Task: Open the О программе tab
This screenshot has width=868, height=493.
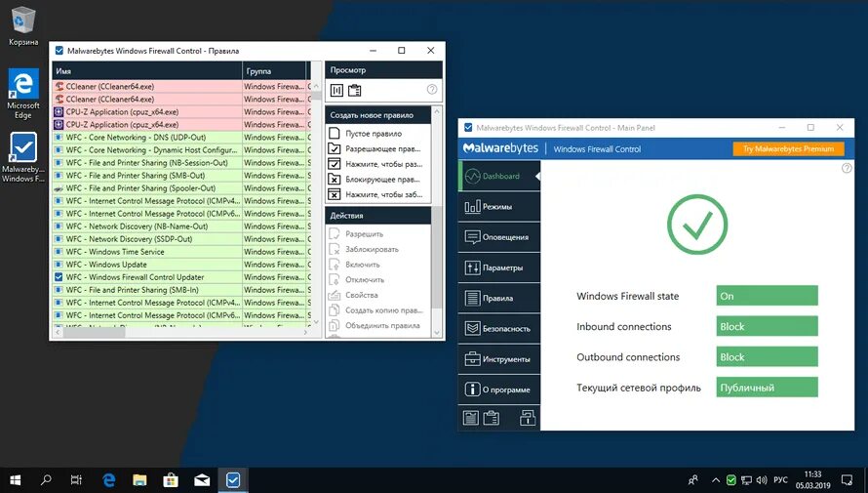Action: pyautogui.click(x=499, y=390)
